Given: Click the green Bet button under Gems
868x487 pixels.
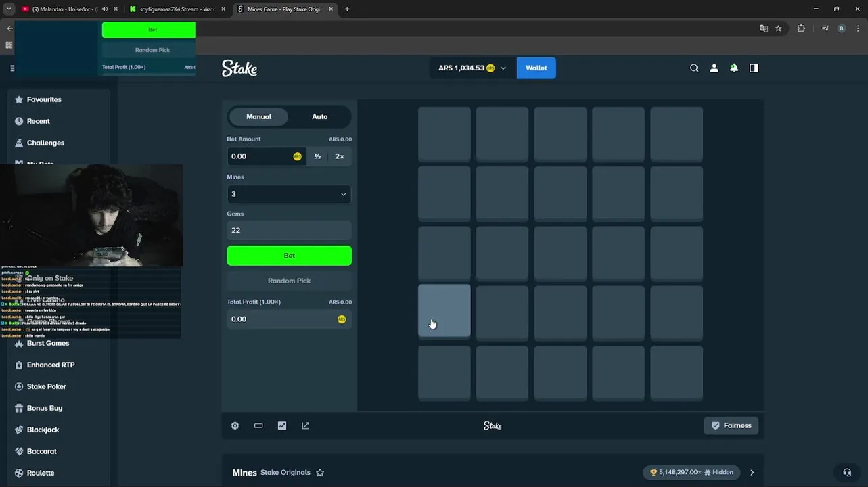Looking at the screenshot, I should click(289, 256).
